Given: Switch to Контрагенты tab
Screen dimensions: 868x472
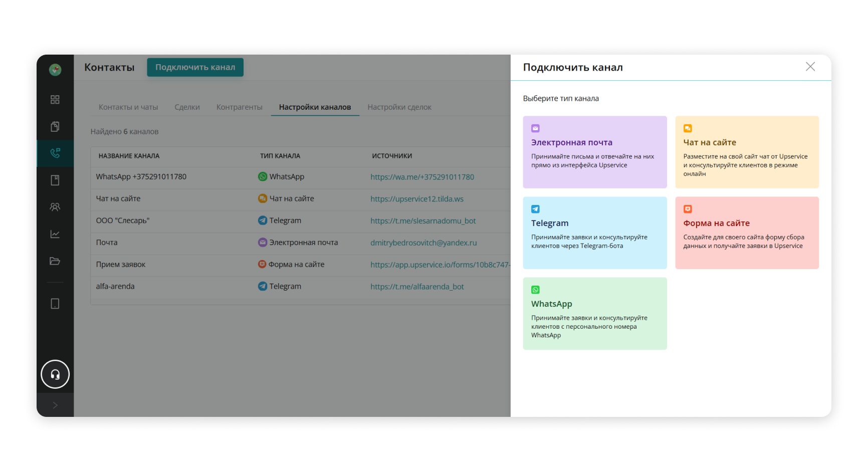Looking at the screenshot, I should [239, 107].
